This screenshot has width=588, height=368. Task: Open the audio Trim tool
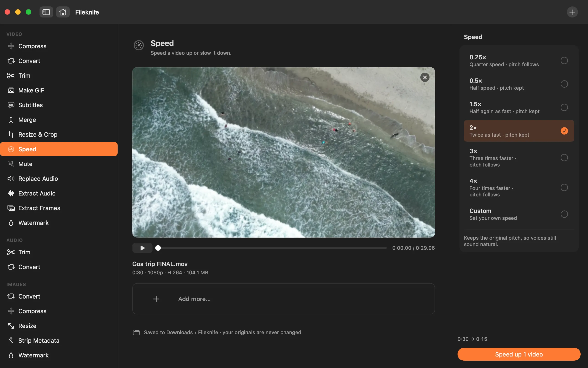pos(59,252)
